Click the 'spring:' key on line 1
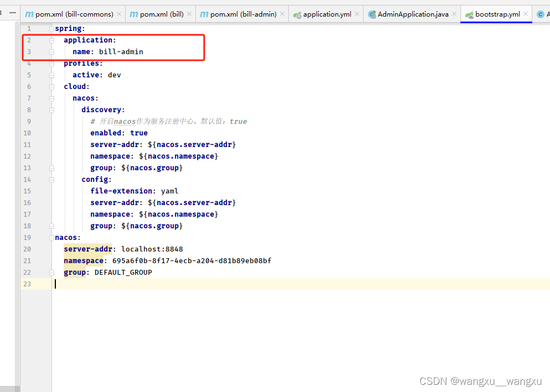 pyautogui.click(x=70, y=28)
